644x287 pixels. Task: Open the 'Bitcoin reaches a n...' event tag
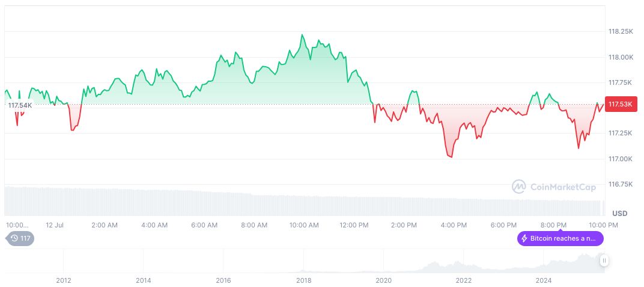point(560,238)
